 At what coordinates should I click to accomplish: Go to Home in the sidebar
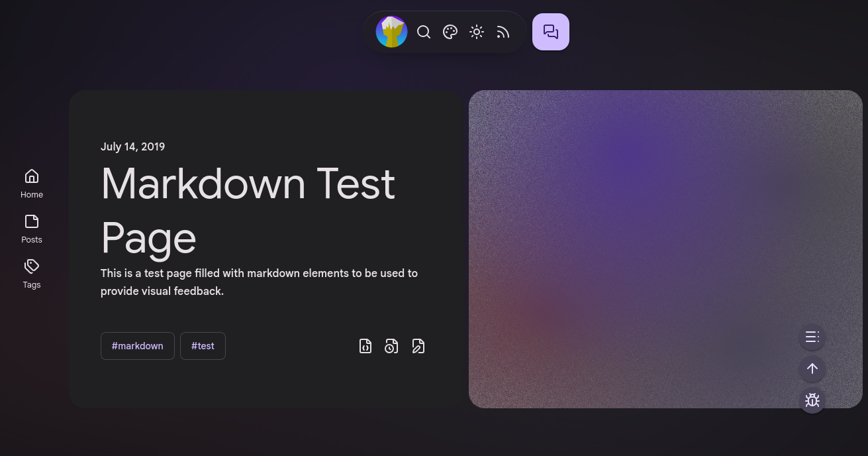[x=32, y=183]
